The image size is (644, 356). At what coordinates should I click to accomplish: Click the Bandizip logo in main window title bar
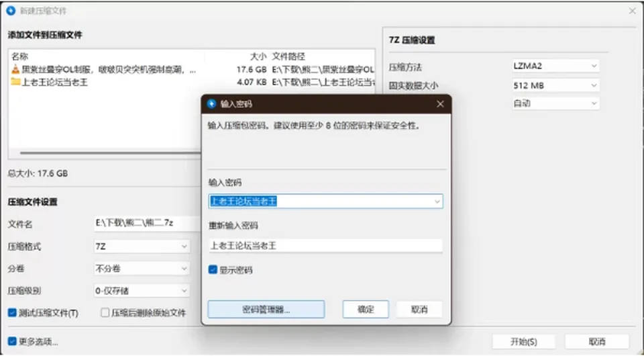point(11,11)
